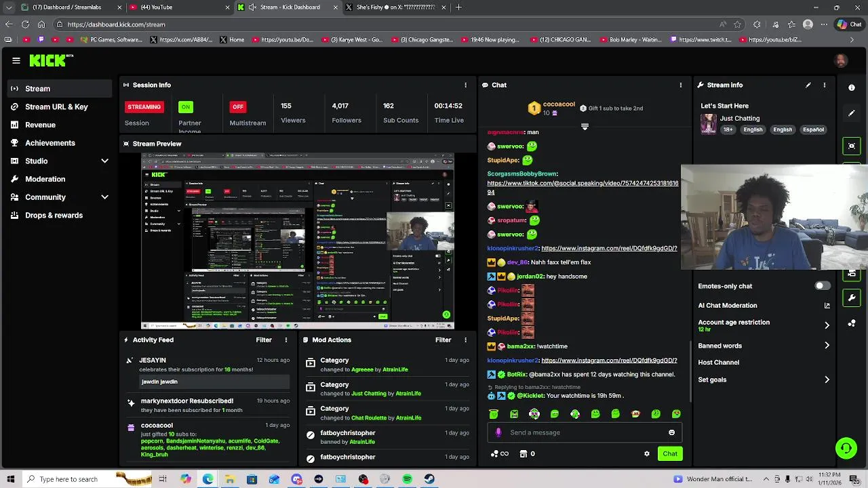Open the green support headset button
868x488 pixels.
(846, 448)
